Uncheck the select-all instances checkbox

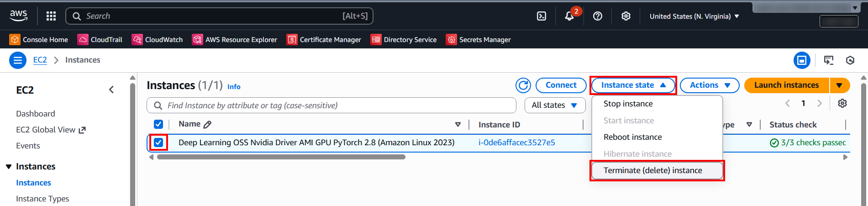point(158,124)
